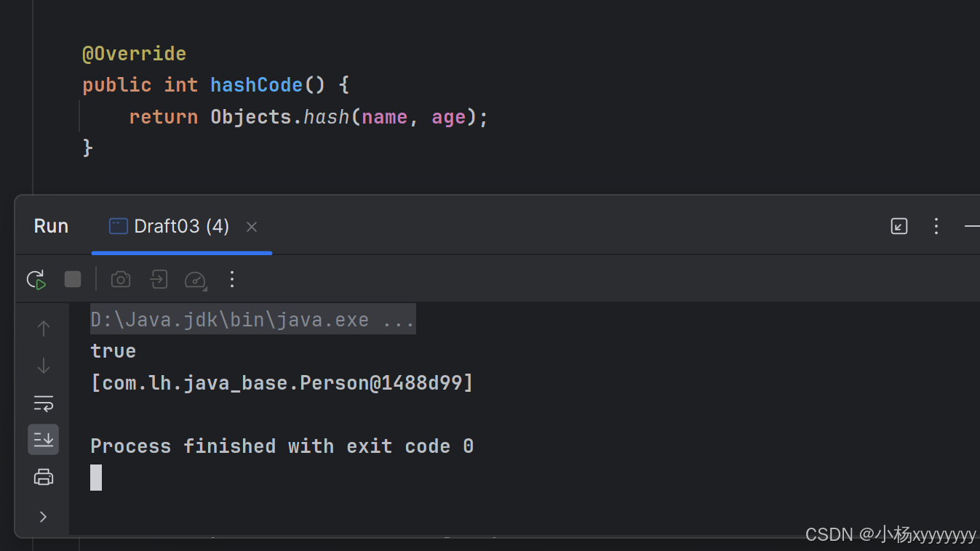The height and width of the screenshot is (551, 980).
Task: Click the attach-to-process arrow icon
Action: [159, 279]
